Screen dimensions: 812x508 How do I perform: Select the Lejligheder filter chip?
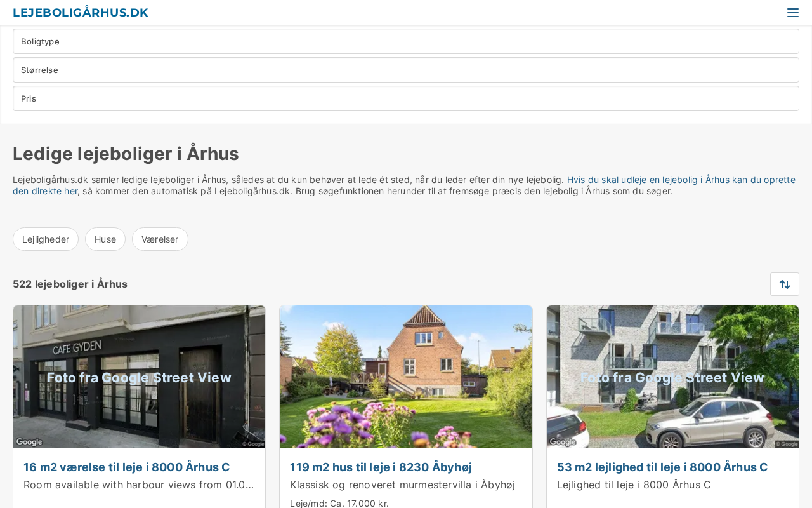46,239
